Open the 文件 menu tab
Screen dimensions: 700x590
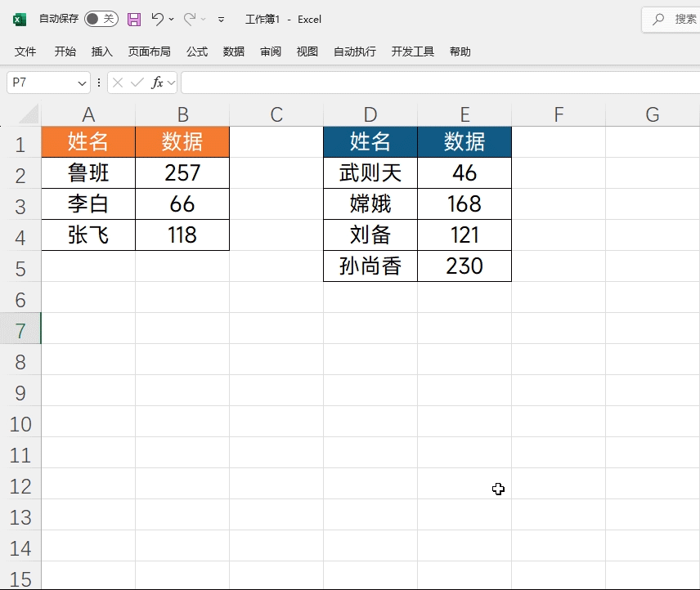(x=25, y=51)
